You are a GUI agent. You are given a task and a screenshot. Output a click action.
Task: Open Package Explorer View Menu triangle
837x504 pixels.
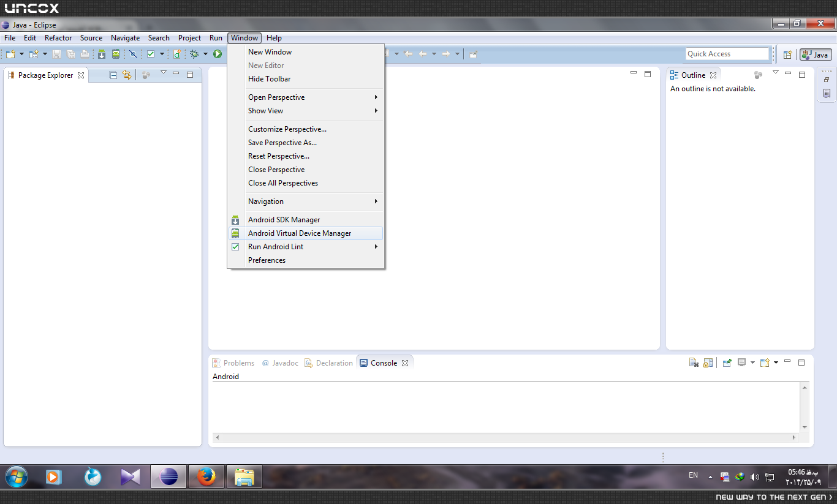163,73
